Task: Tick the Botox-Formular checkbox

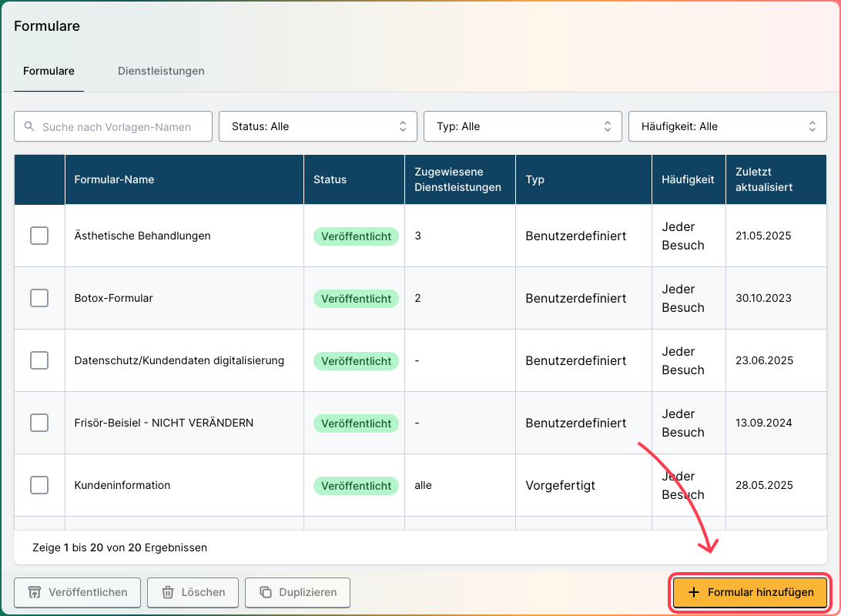Action: click(x=39, y=298)
